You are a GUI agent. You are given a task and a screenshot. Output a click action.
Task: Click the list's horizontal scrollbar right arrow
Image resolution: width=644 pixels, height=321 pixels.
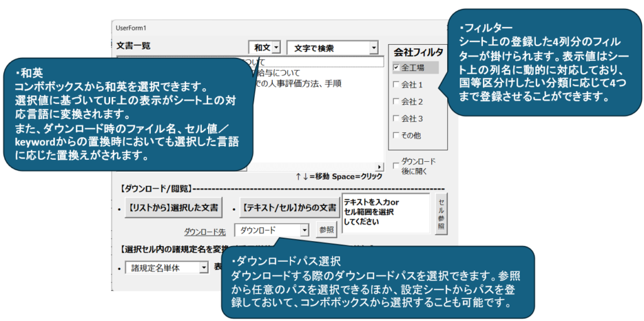[379, 167]
